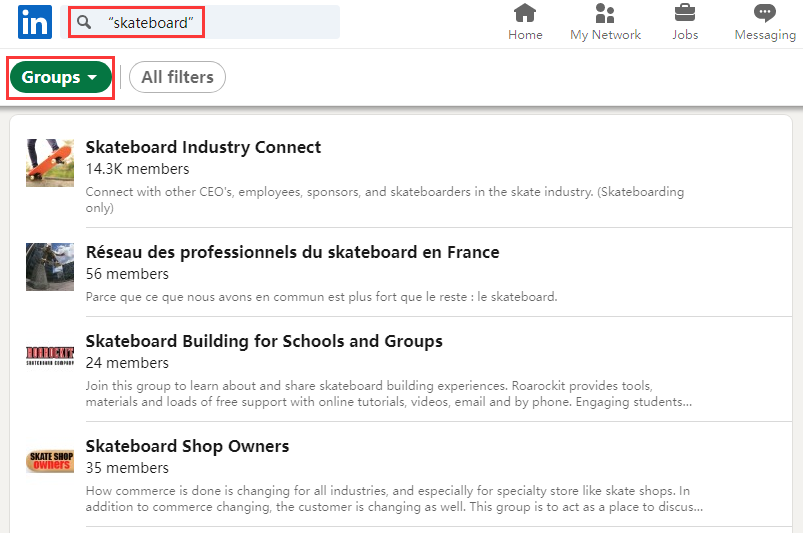Expand the Groups filter dropdown
Screen dimensions: 803x533
pyautogui.click(x=60, y=77)
